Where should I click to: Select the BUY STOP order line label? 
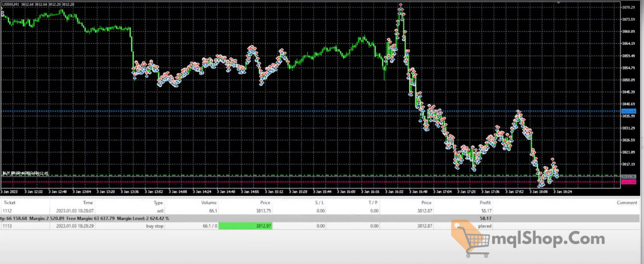(25, 173)
